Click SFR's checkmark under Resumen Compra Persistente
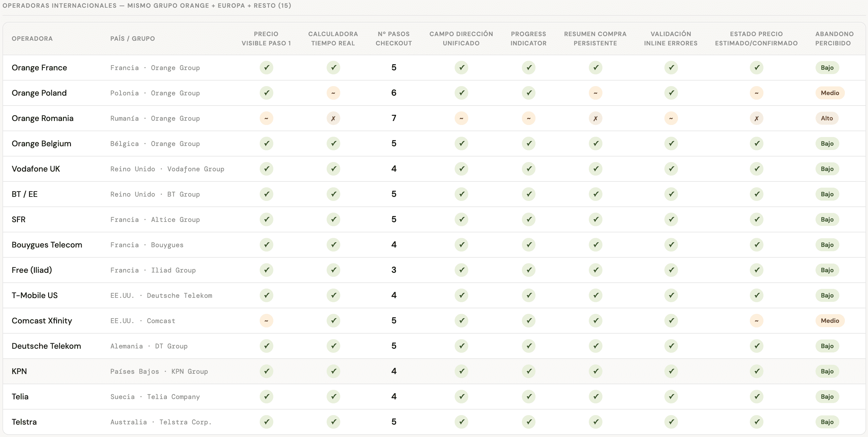This screenshot has height=437, width=868. 595,219
